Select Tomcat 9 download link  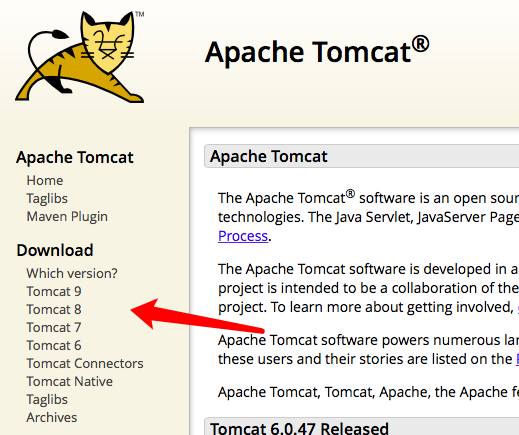pos(54,291)
